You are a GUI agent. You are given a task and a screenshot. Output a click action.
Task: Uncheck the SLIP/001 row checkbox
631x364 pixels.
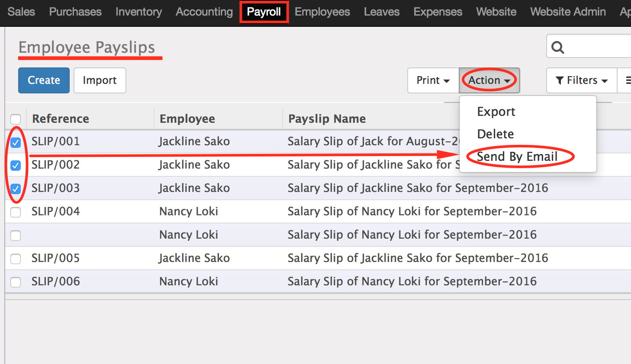pyautogui.click(x=16, y=142)
